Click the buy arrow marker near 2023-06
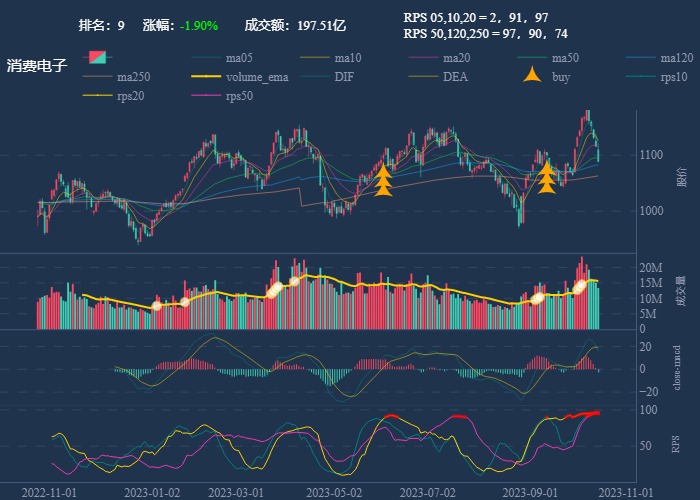Screen dimensions: 700x500 383,180
